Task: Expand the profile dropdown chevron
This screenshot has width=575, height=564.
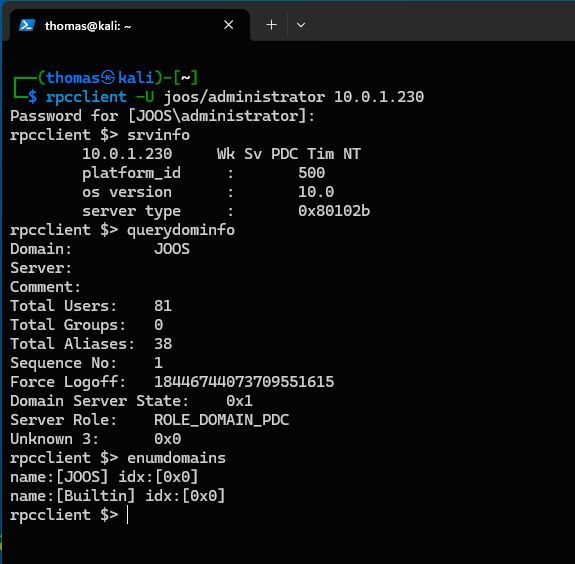Action: point(301,25)
